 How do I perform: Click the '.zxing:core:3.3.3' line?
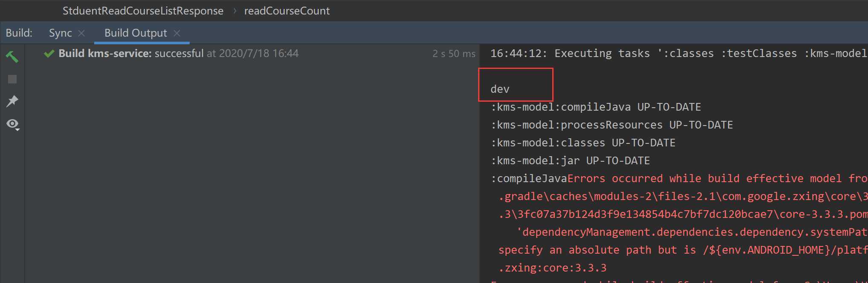pos(552,268)
